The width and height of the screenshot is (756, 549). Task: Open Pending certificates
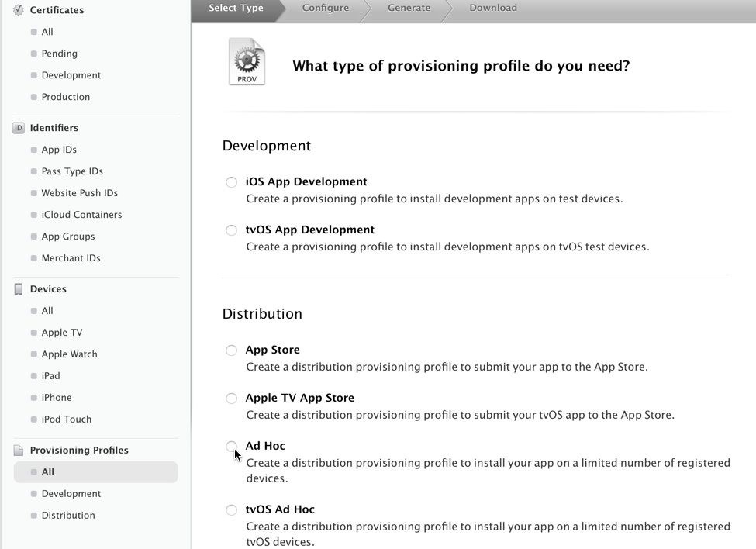(x=60, y=54)
